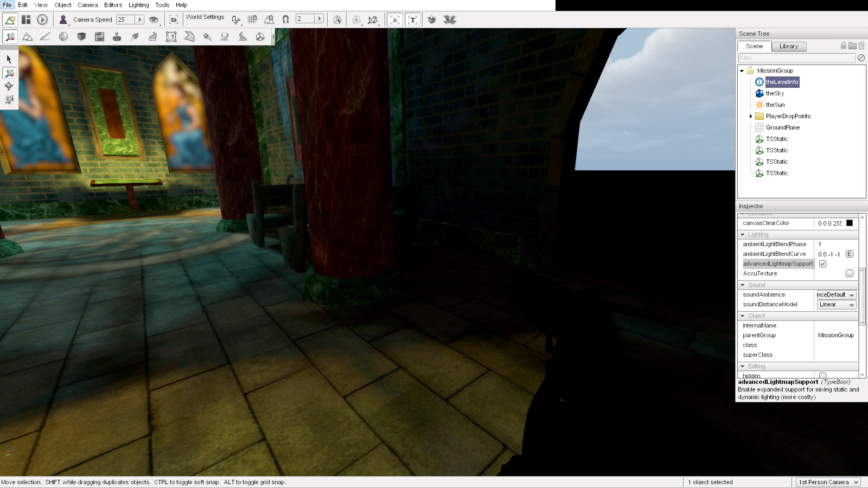Open the River Editor icon

225,37
